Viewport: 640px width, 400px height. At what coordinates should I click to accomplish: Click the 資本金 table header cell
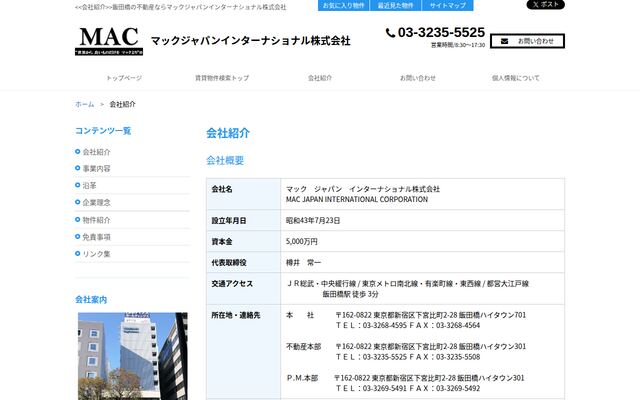point(244,241)
